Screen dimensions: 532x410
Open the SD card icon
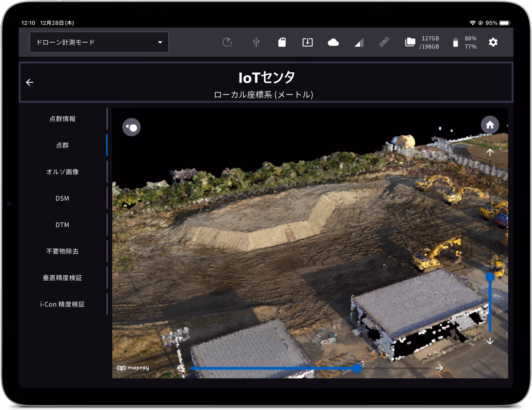282,42
